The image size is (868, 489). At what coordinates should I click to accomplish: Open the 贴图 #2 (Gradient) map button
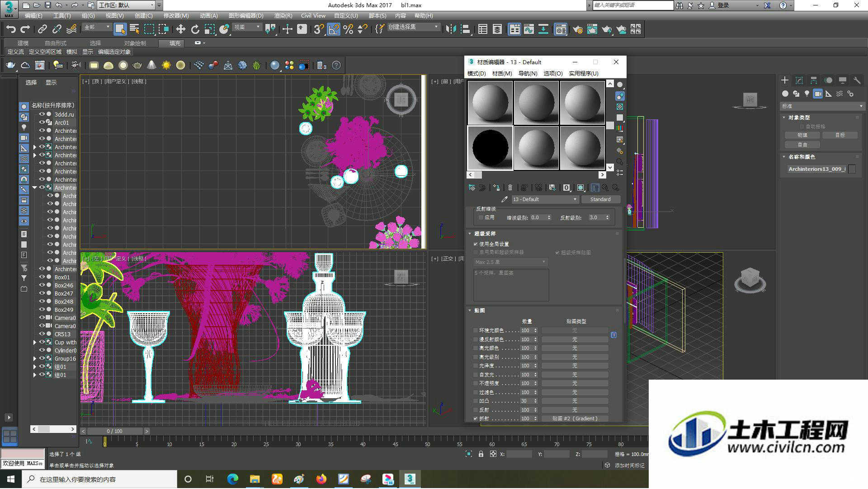click(575, 419)
